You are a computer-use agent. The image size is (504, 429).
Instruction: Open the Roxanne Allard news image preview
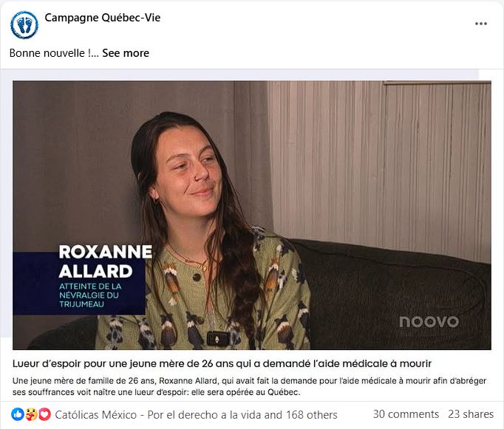pos(252,215)
